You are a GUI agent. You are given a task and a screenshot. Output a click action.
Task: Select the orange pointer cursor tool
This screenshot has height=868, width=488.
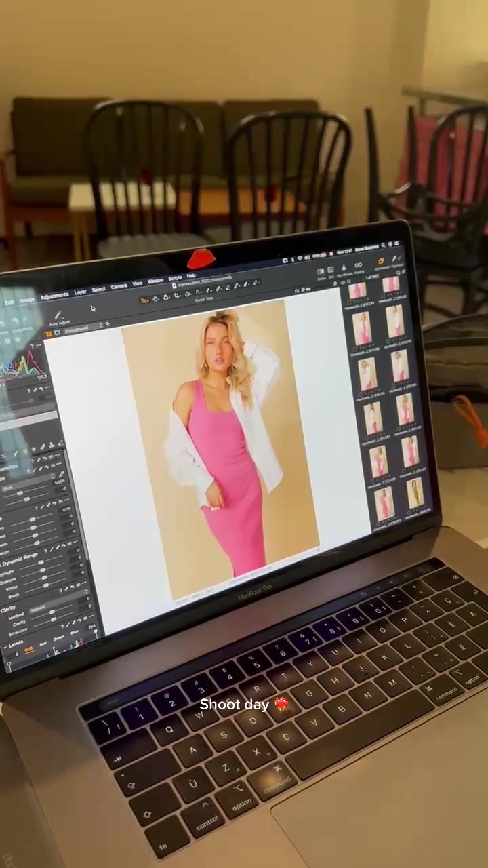click(x=144, y=300)
